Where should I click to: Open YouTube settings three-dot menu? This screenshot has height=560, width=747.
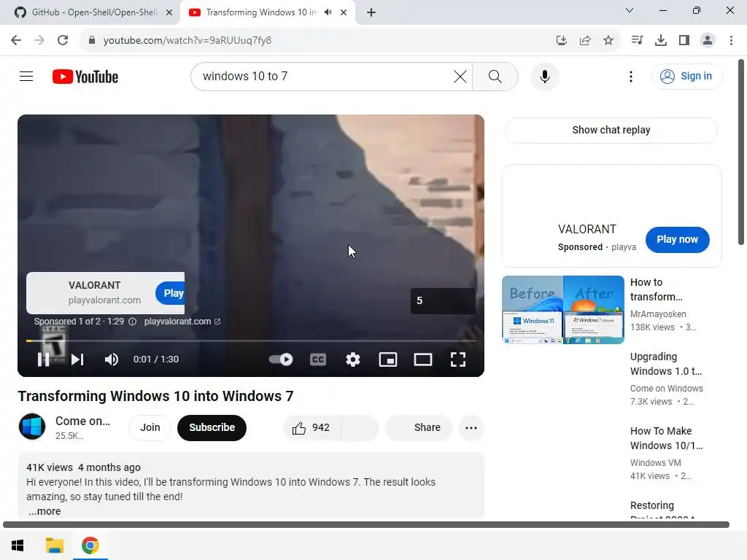tap(631, 76)
